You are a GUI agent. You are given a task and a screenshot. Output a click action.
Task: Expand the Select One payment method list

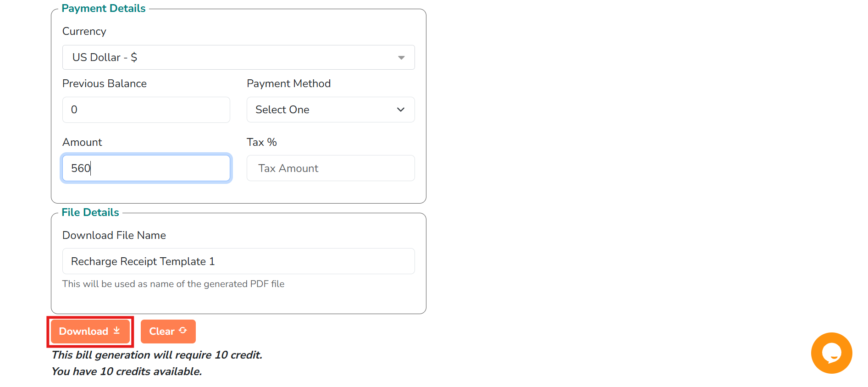click(x=330, y=110)
